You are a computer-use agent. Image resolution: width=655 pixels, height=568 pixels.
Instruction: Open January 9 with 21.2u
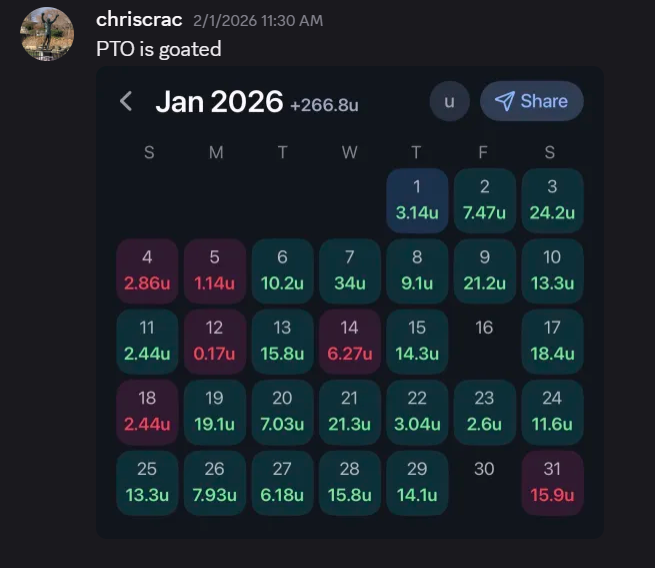coord(484,270)
